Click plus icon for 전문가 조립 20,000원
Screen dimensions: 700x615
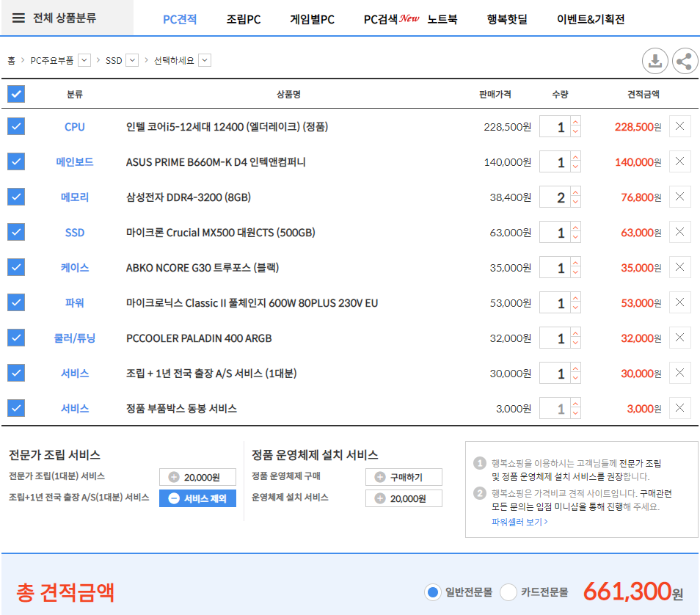click(x=175, y=477)
